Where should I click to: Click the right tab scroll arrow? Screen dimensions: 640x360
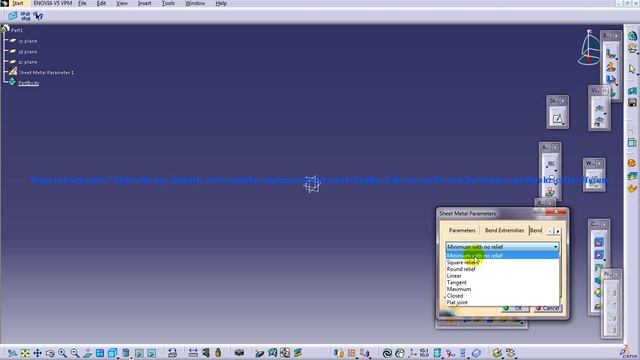558,231
